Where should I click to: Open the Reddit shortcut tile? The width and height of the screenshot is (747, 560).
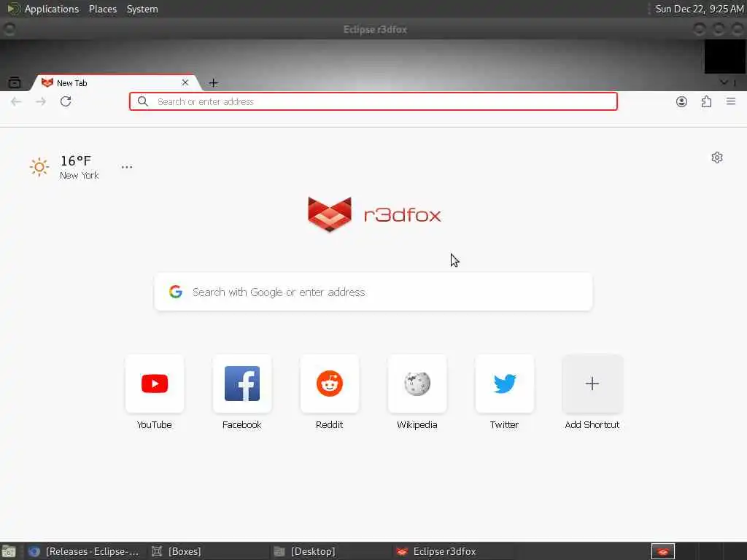coord(330,384)
